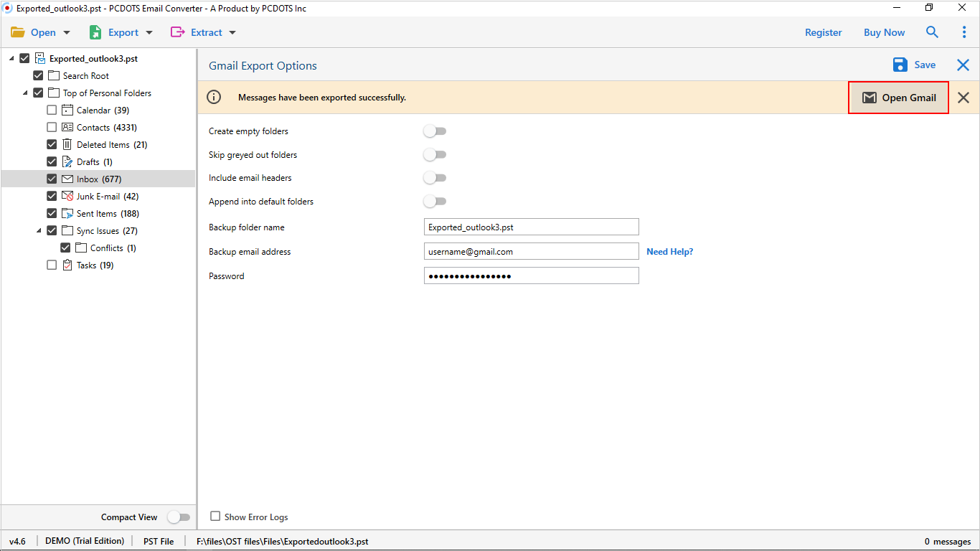Viewport: 980px width, 551px height.
Task: Turn on Create empty folders toggle
Action: coord(435,131)
